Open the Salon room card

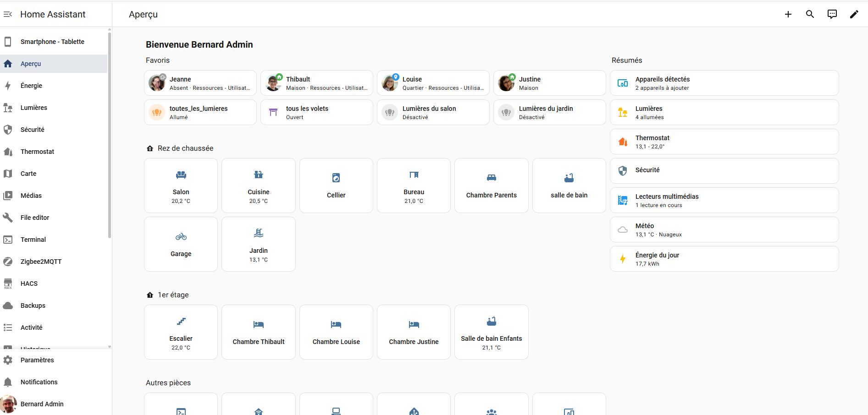coord(181,186)
